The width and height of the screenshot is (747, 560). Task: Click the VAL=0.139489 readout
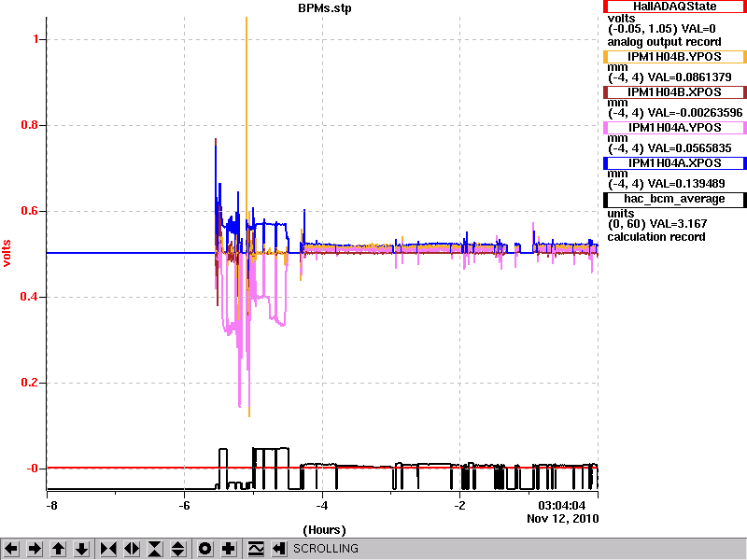[x=686, y=184]
